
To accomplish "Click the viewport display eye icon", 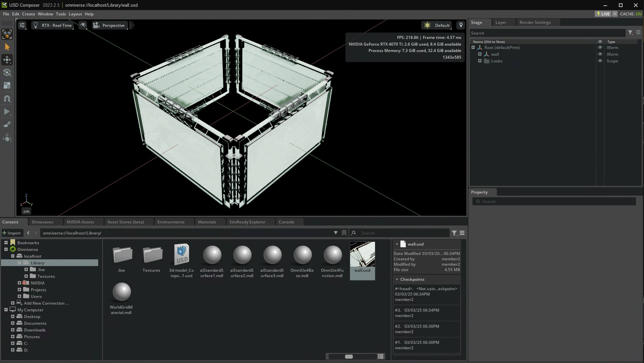I will [x=83, y=25].
